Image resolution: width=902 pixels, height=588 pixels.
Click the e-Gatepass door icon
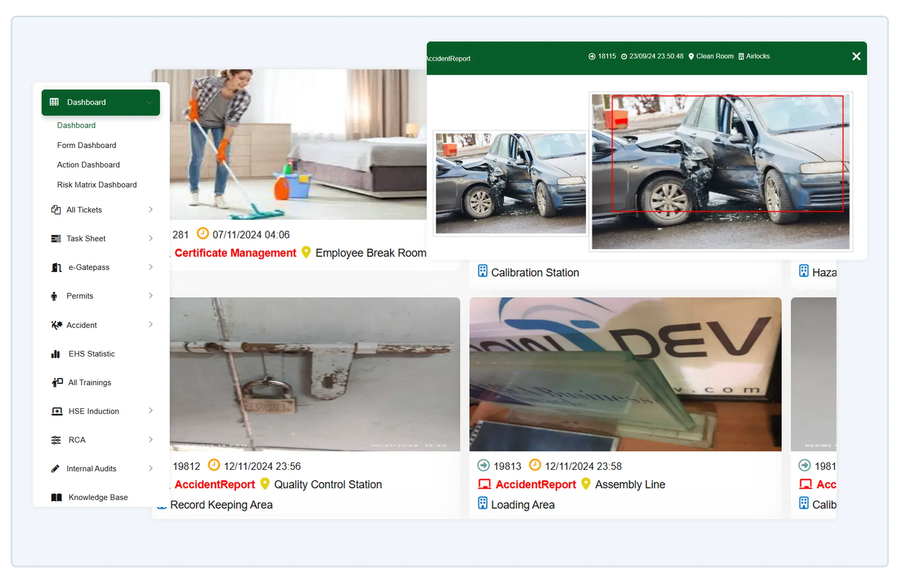56,267
